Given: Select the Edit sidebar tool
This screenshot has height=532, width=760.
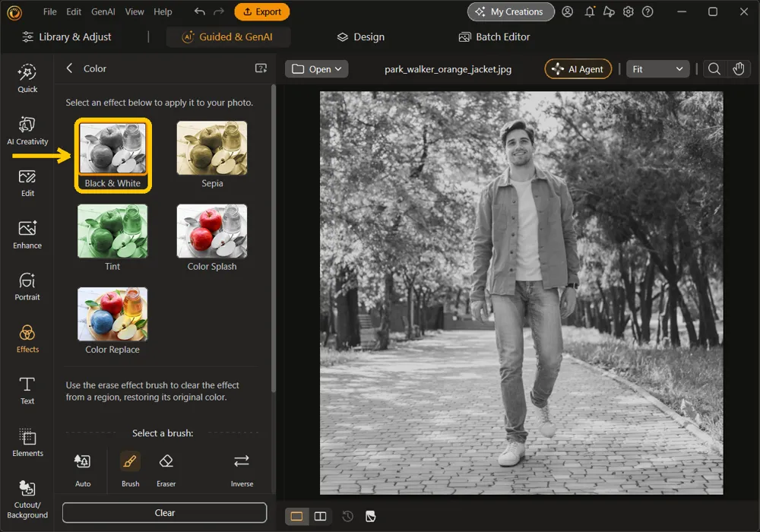Looking at the screenshot, I should [x=27, y=183].
